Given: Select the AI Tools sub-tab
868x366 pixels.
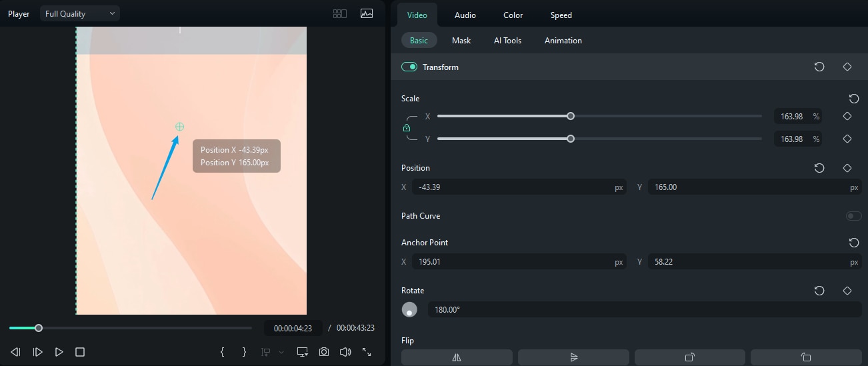Looking at the screenshot, I should pos(507,40).
